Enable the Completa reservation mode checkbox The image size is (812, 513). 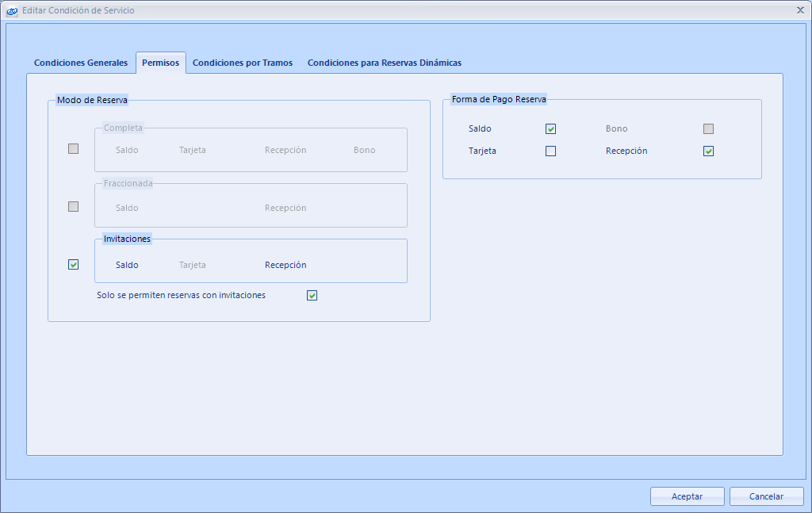point(74,148)
